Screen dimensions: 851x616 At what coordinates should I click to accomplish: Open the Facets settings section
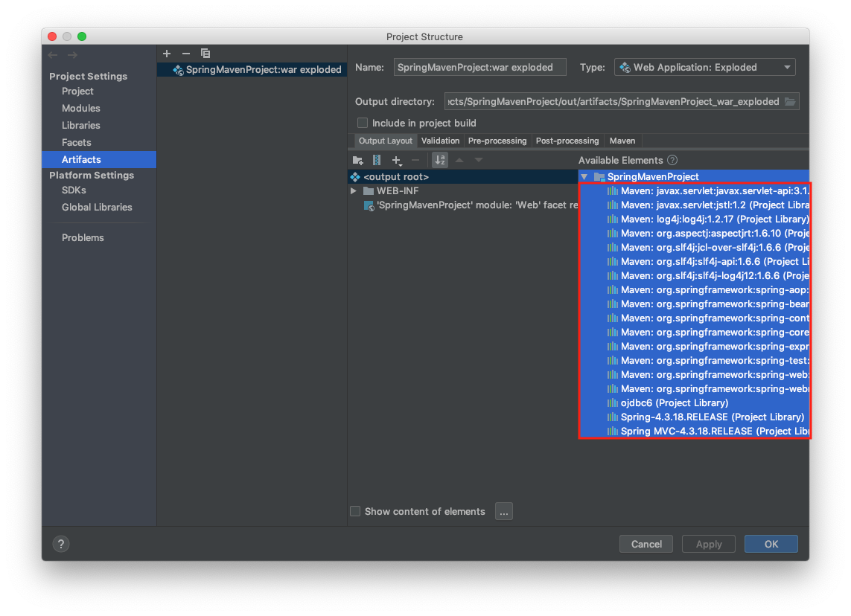point(77,143)
